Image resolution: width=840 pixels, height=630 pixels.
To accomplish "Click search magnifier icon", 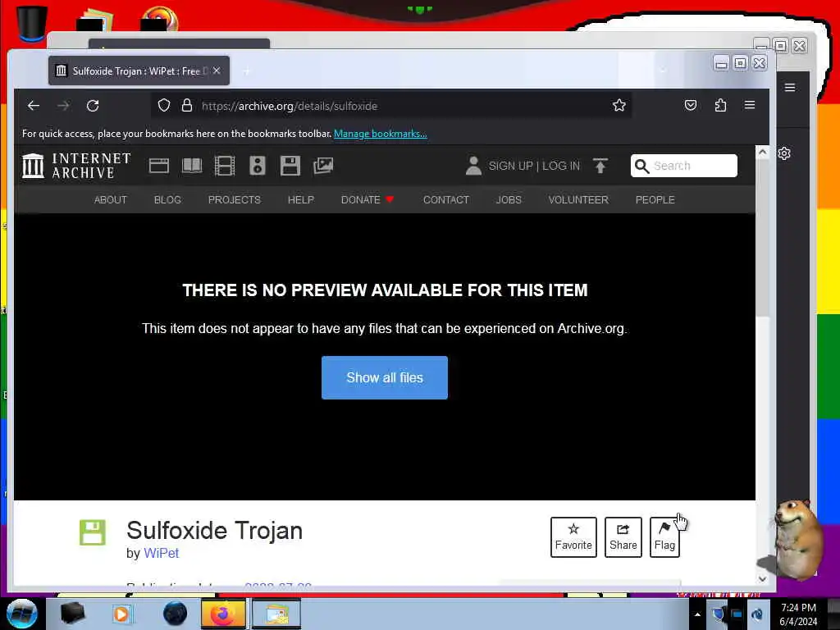I will (x=641, y=166).
